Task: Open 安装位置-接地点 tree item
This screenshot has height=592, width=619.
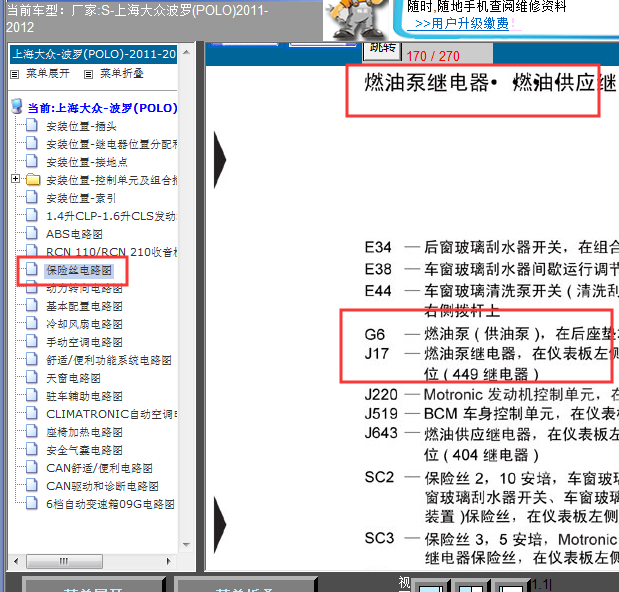Action: (x=87, y=162)
